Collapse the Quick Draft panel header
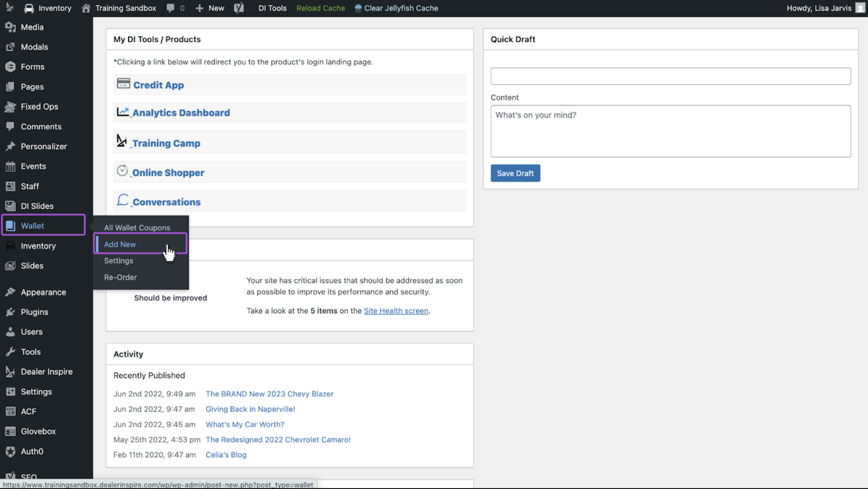The height and width of the screenshot is (489, 868). (670, 39)
